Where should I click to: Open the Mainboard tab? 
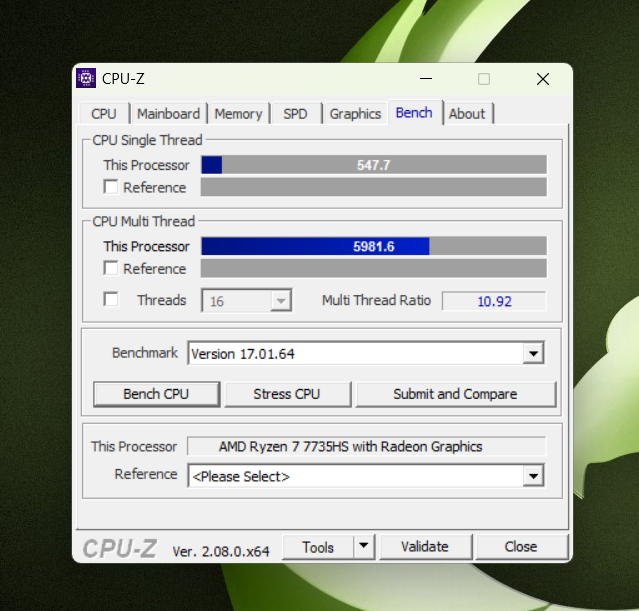[168, 114]
